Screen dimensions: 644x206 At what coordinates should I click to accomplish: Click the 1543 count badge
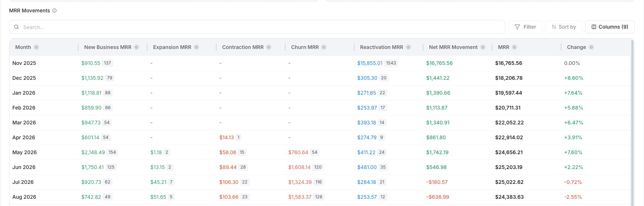[x=391, y=63]
